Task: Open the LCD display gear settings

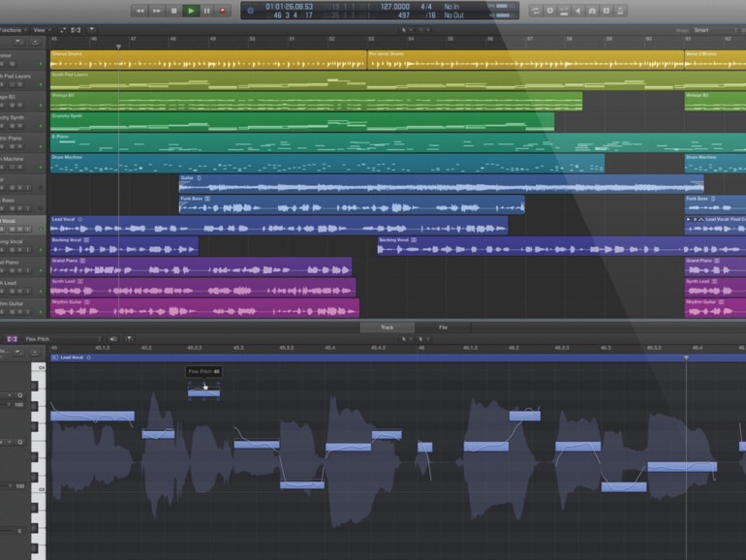Action: 250,11
